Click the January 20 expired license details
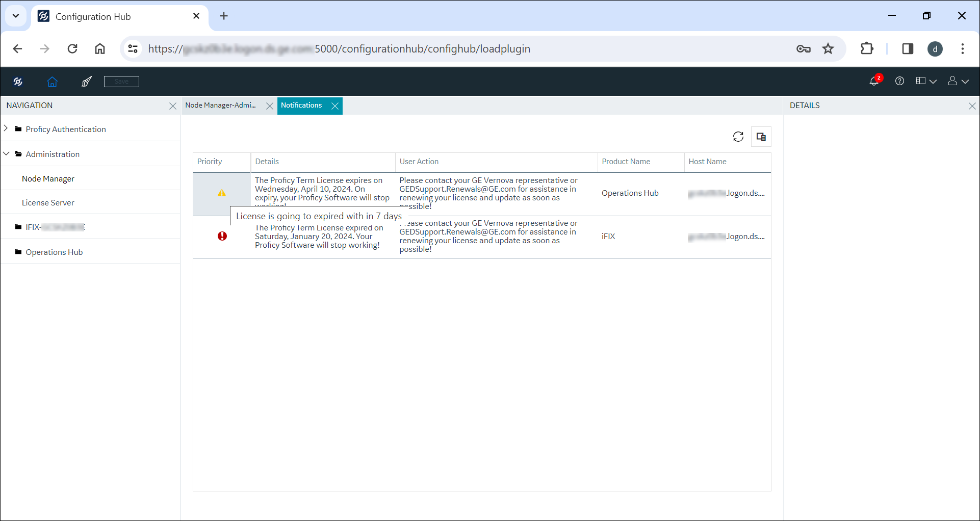Image resolution: width=980 pixels, height=521 pixels. [319, 237]
